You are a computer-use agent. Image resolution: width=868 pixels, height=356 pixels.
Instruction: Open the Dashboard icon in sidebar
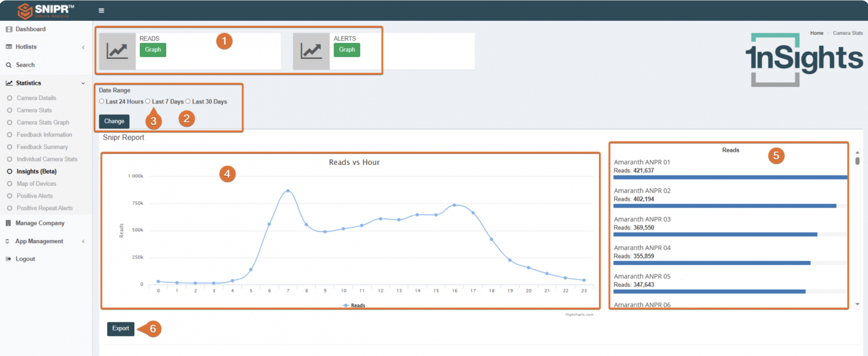(9, 29)
